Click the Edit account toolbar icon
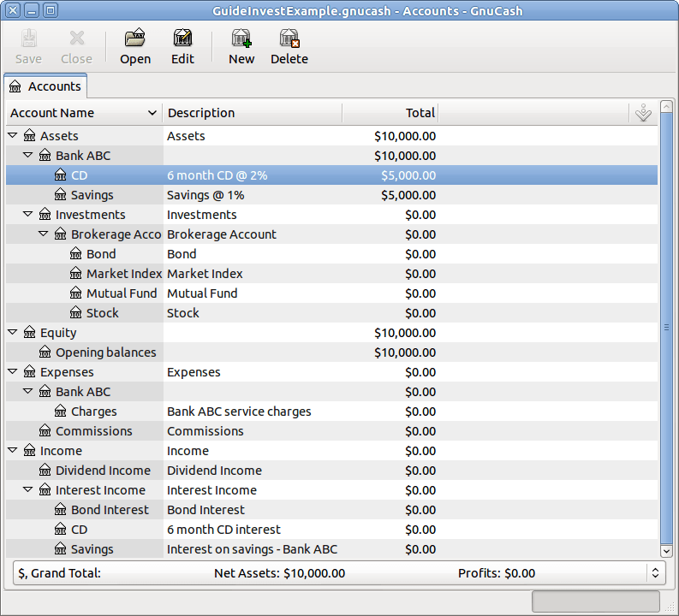 pos(182,38)
